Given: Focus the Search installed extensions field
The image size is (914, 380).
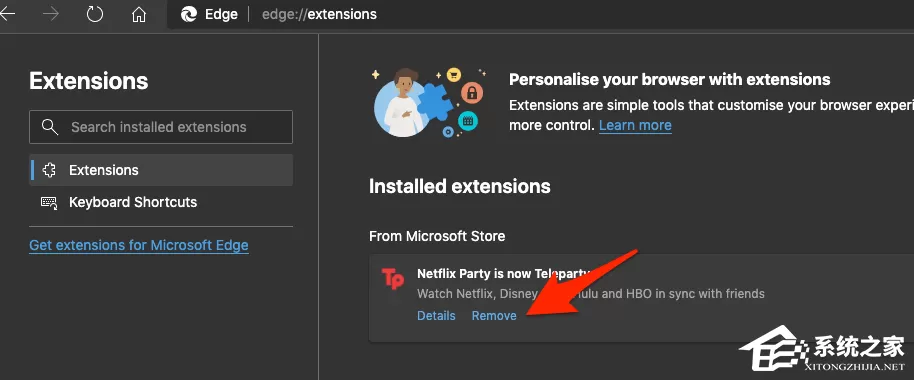Looking at the screenshot, I should click(161, 126).
